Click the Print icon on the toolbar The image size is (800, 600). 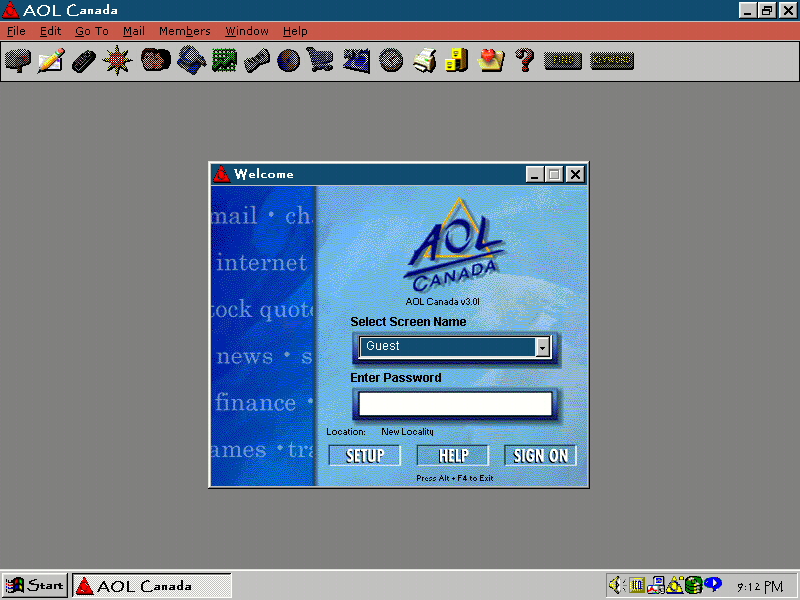tap(423, 60)
